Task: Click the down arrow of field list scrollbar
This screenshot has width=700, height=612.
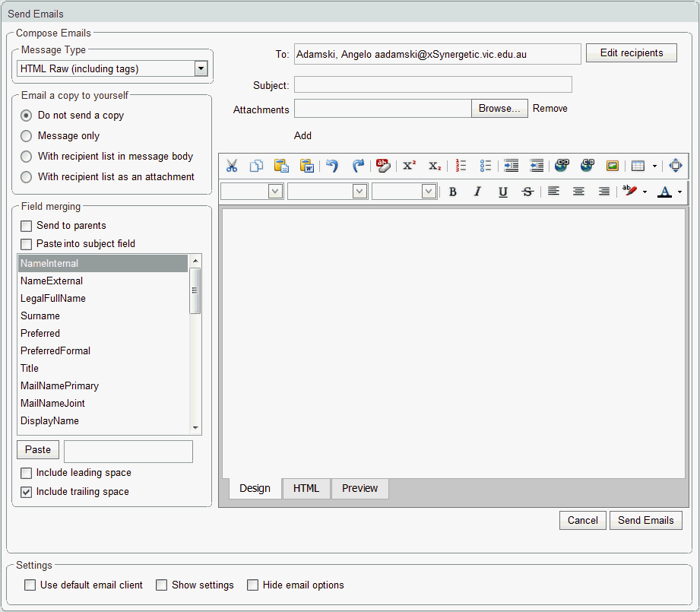Action: 195,428
